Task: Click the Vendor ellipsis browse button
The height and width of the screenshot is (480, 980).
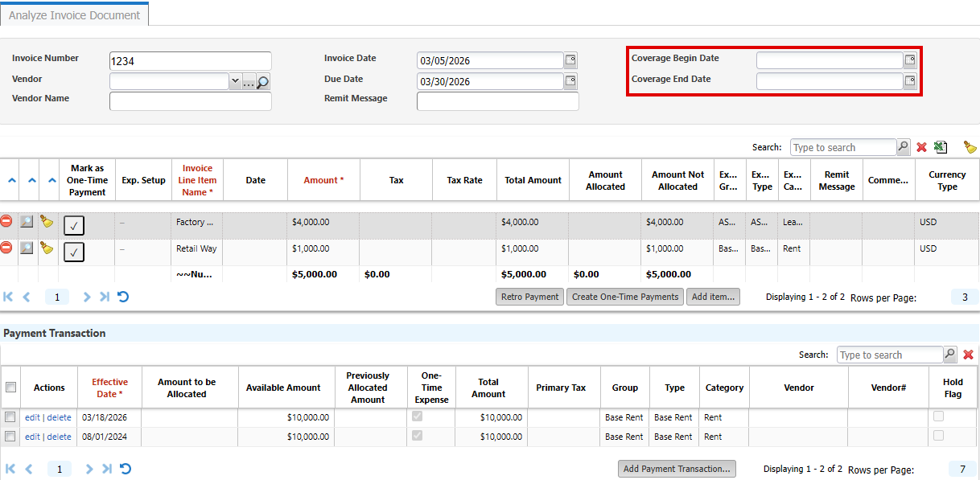Action: coord(249,81)
